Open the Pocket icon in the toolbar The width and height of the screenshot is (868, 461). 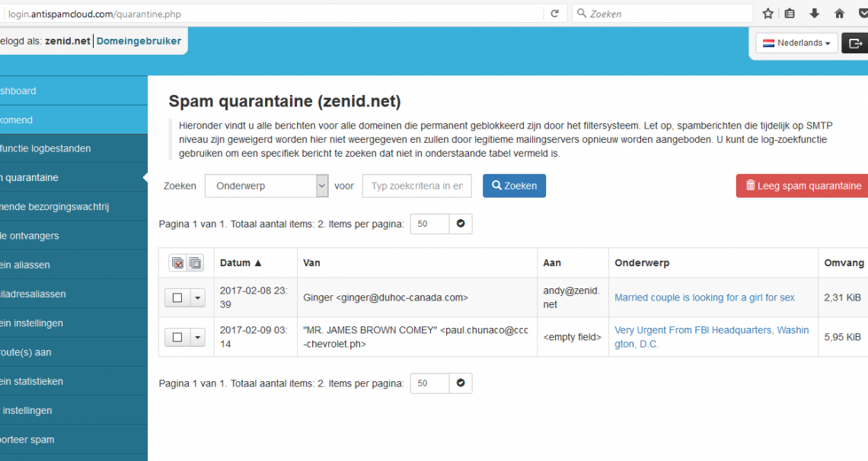click(863, 14)
